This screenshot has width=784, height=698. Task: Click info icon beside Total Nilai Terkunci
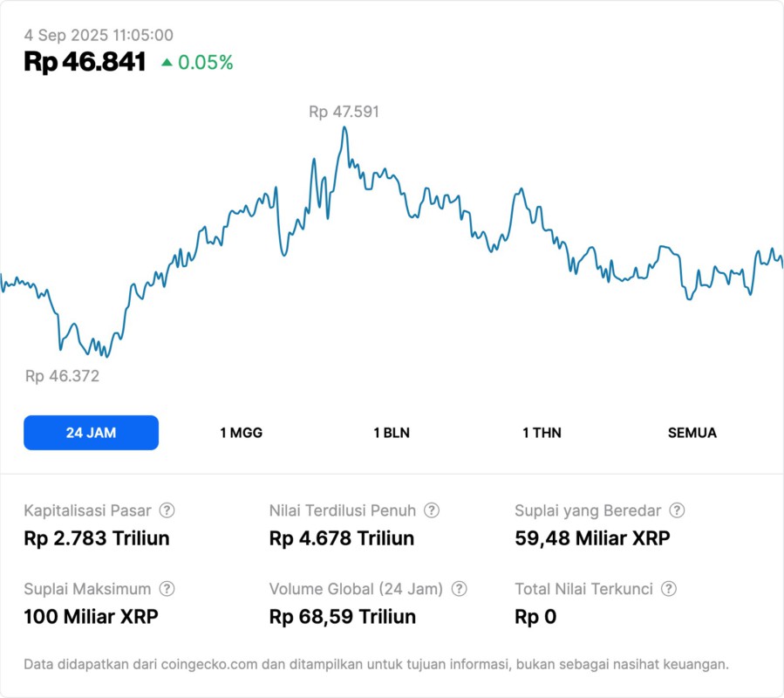[x=669, y=589]
